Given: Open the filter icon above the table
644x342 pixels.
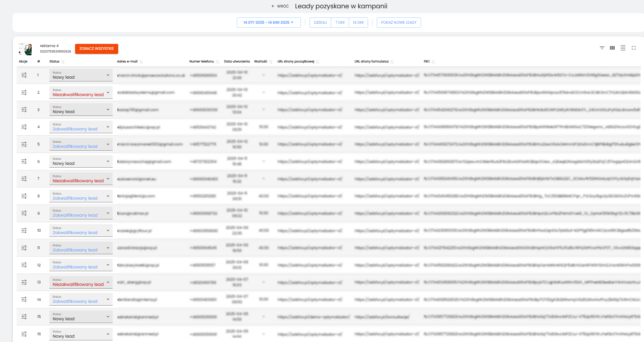Looking at the screenshot, I should (602, 48).
